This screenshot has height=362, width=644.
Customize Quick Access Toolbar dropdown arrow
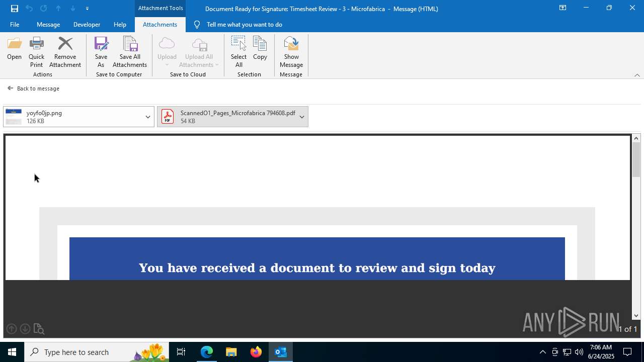point(88,9)
